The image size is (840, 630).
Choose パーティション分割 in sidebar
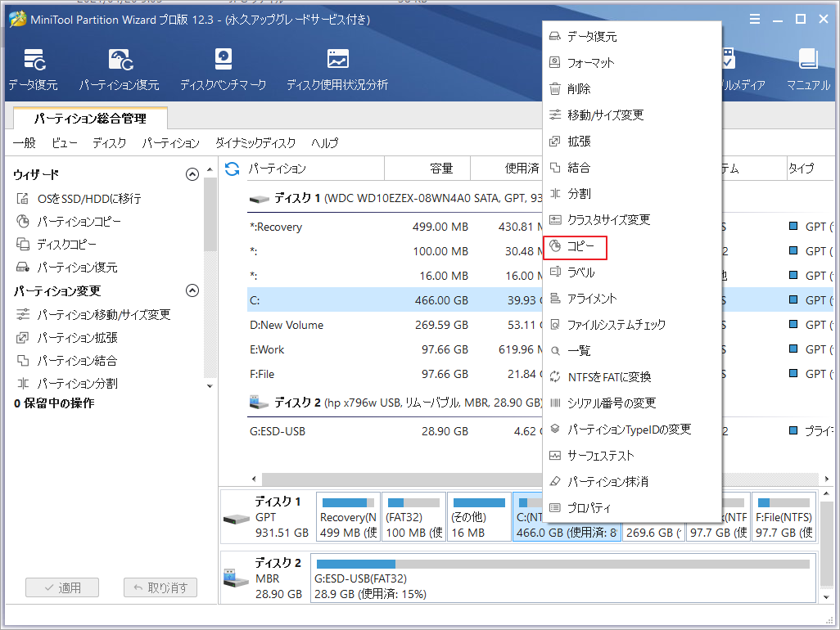point(66,384)
